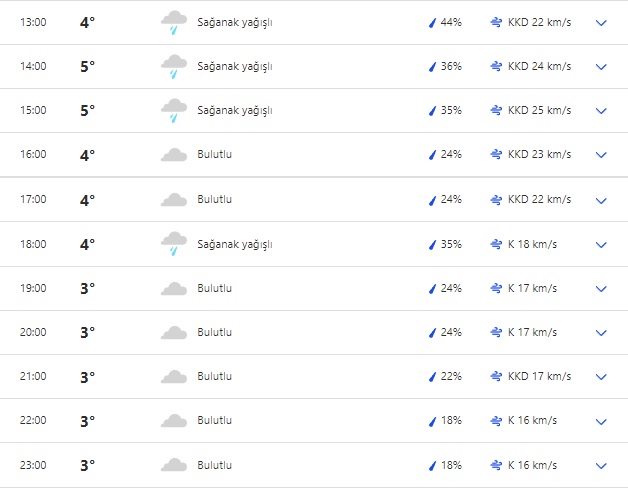Click the KKD 25 km/s wind reading
628x489 pixels.
point(539,110)
